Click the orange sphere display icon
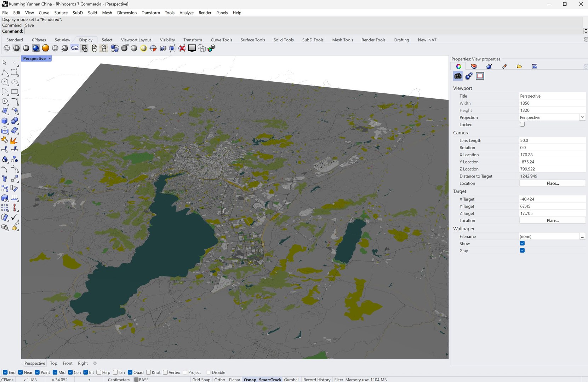The height and width of the screenshot is (382, 588). [45, 48]
